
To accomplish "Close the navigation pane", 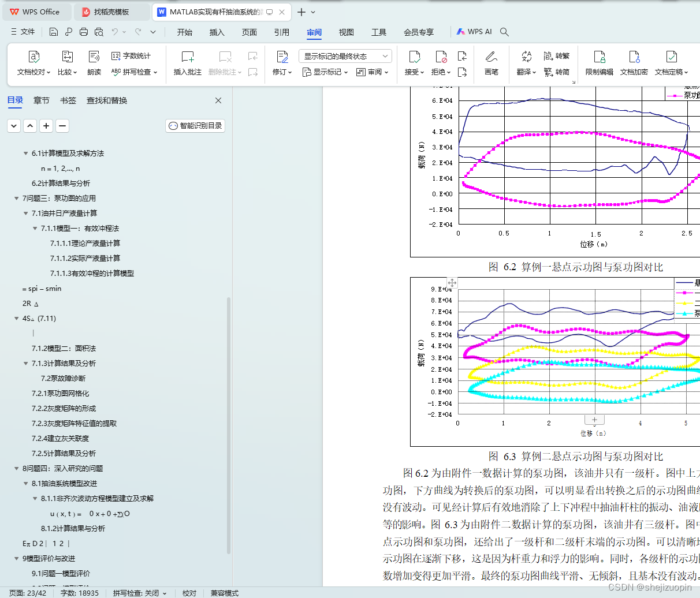I will 218,100.
